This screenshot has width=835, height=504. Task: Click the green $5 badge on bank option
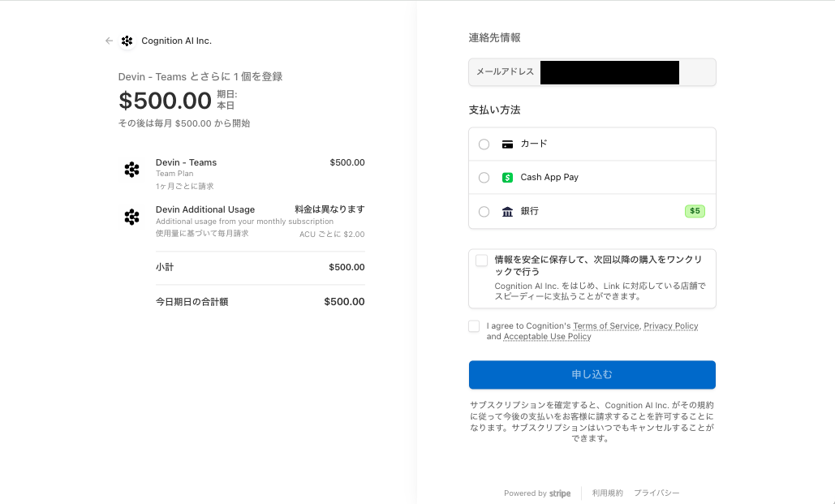[695, 211]
